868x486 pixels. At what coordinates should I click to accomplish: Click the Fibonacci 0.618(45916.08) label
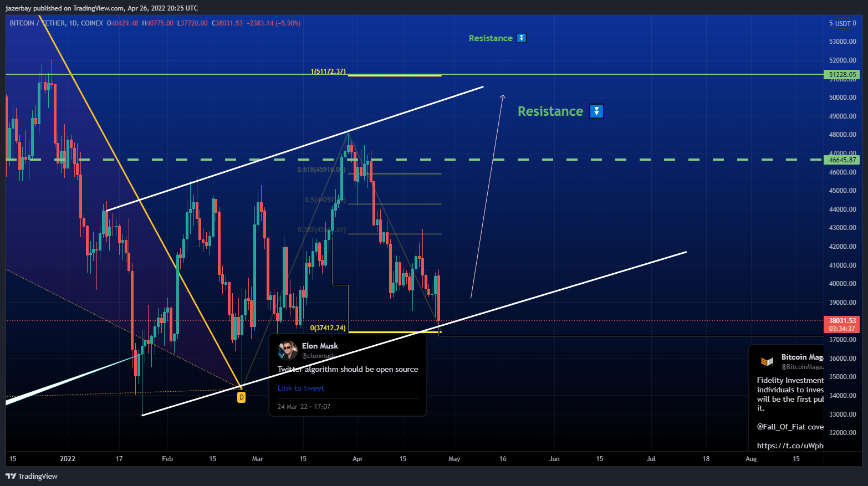pos(321,170)
